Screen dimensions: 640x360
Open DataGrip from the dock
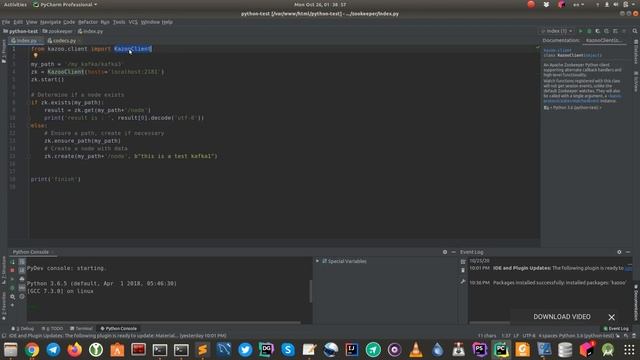[266, 350]
